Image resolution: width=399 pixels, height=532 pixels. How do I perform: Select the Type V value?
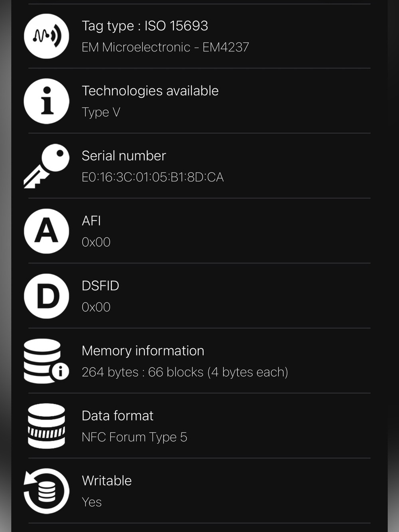point(101,112)
